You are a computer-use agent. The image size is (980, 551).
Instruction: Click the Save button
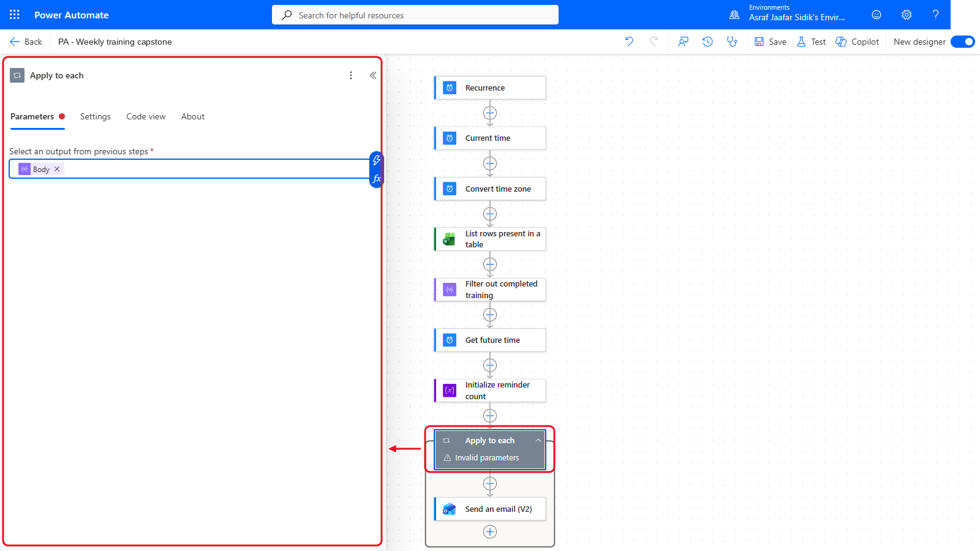point(771,42)
